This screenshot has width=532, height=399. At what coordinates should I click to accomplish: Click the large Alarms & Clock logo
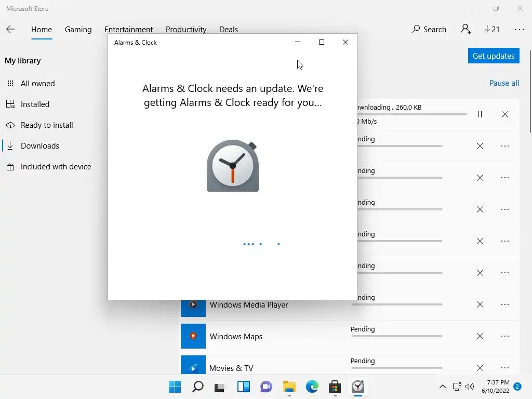233,166
